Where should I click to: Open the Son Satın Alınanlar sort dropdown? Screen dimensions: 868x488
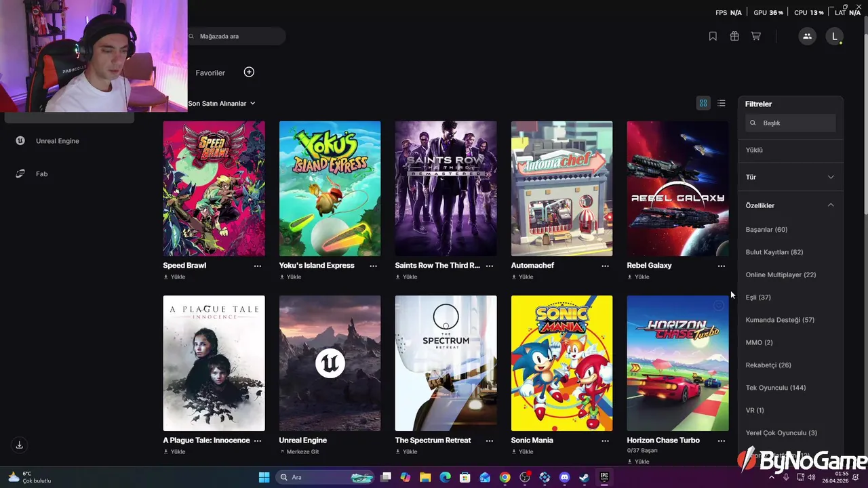tap(222, 103)
